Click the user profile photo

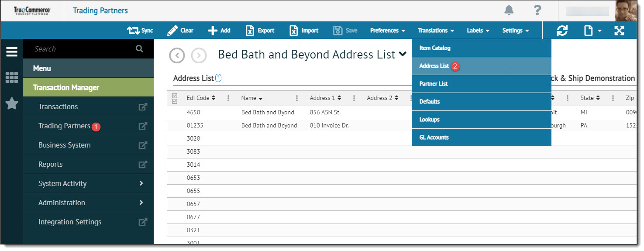click(626, 10)
